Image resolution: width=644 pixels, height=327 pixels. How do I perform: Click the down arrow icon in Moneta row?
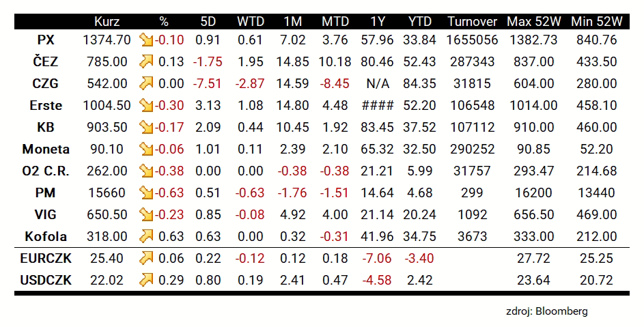pos(145,149)
